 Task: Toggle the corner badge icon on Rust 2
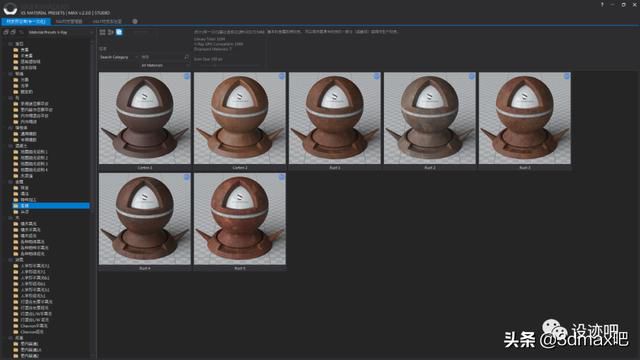472,76
